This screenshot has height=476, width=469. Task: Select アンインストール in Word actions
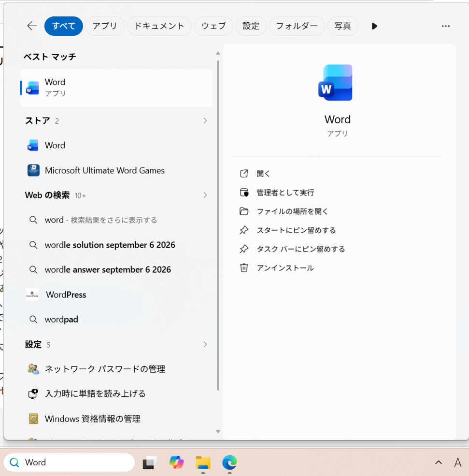point(285,268)
